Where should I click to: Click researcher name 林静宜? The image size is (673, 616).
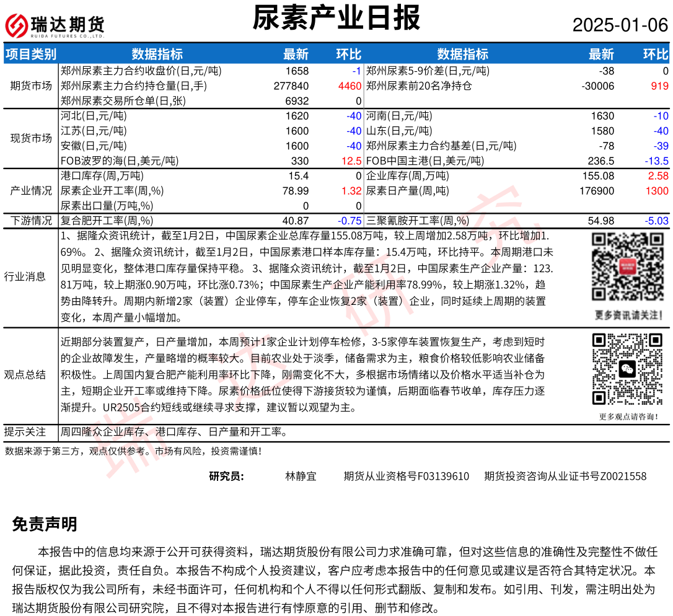(x=301, y=476)
